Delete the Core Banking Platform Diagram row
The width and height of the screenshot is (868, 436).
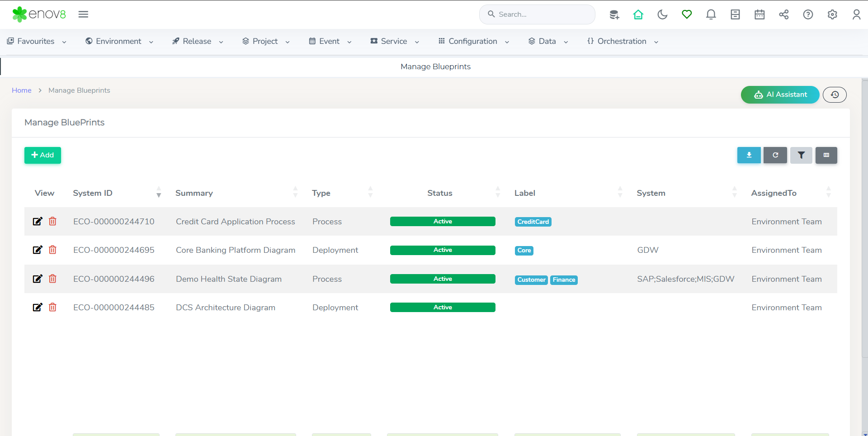coord(52,250)
